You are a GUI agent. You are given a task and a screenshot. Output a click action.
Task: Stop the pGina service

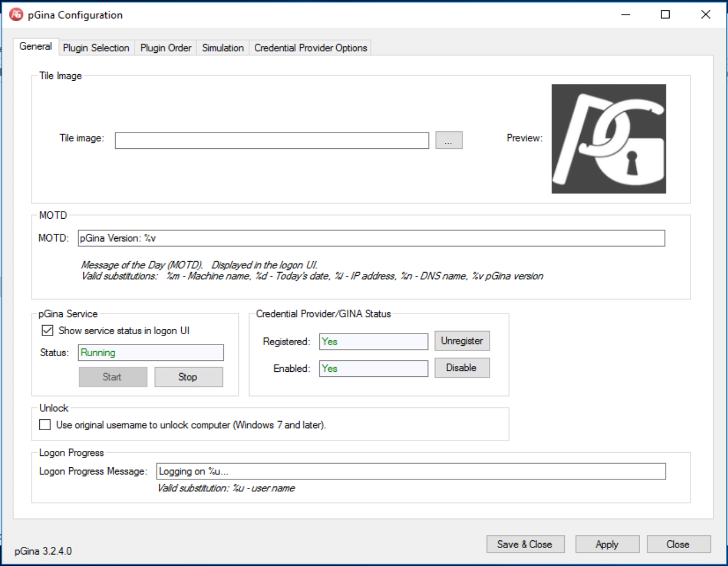pyautogui.click(x=188, y=377)
